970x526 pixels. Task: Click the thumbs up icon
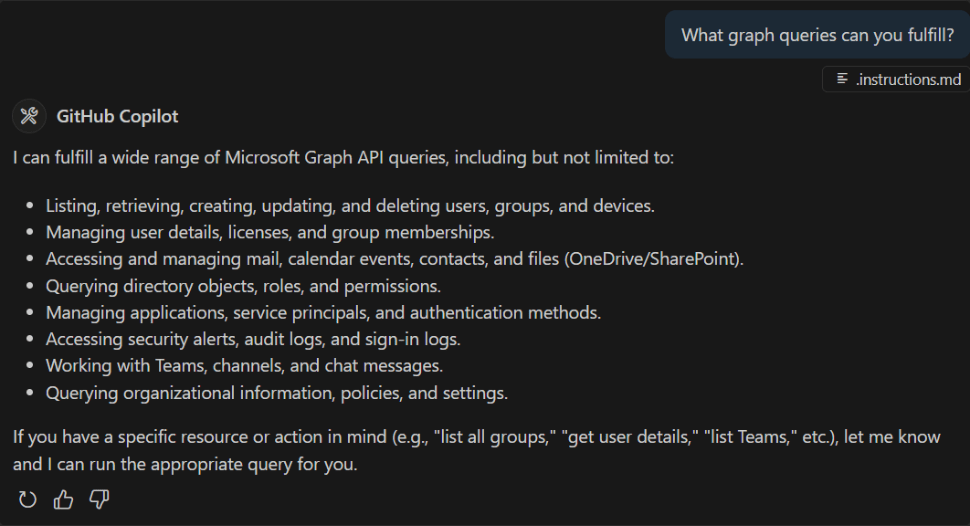pos(63,499)
